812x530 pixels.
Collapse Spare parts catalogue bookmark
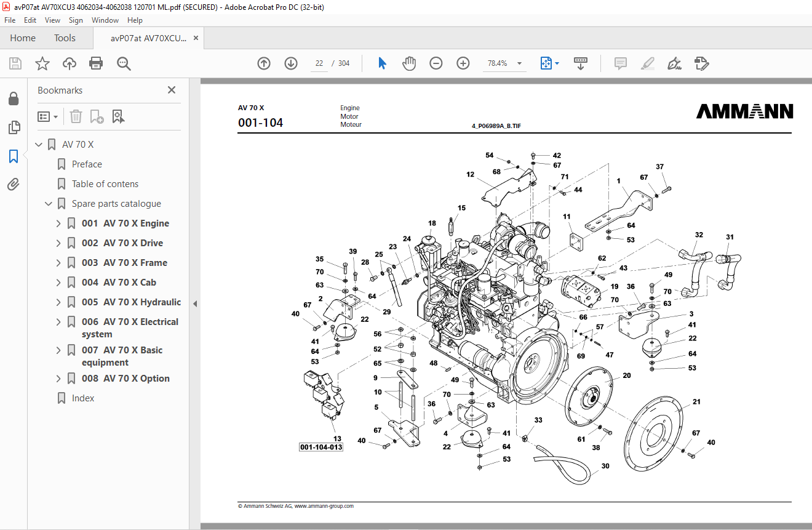[49, 204]
